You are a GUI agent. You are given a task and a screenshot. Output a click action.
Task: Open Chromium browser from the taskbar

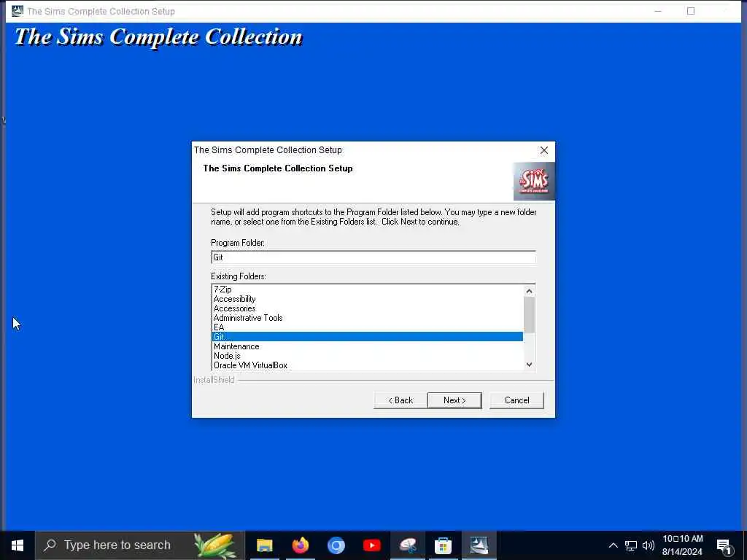click(x=336, y=545)
